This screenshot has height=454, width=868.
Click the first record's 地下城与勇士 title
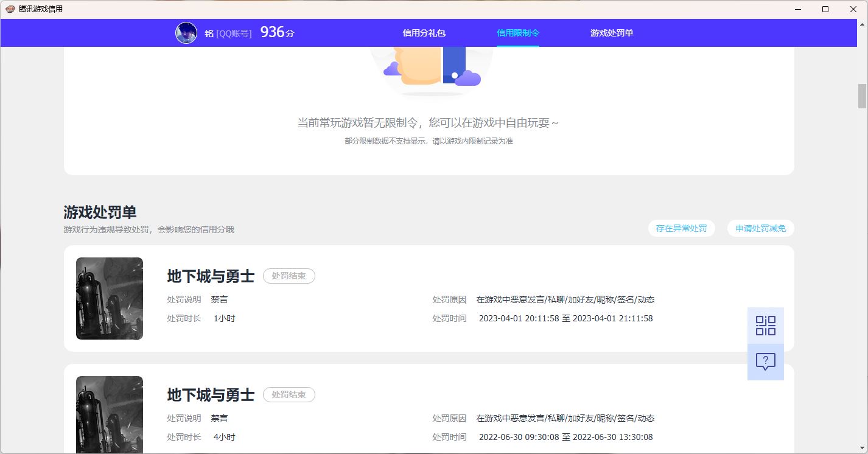[x=211, y=276]
